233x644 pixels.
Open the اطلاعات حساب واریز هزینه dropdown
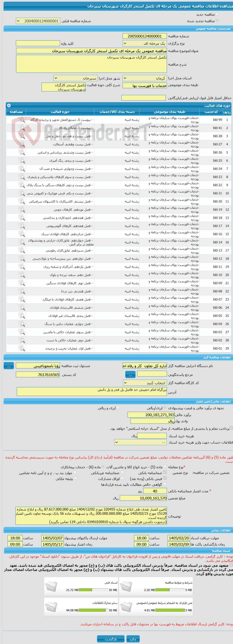pyautogui.click(x=140, y=442)
